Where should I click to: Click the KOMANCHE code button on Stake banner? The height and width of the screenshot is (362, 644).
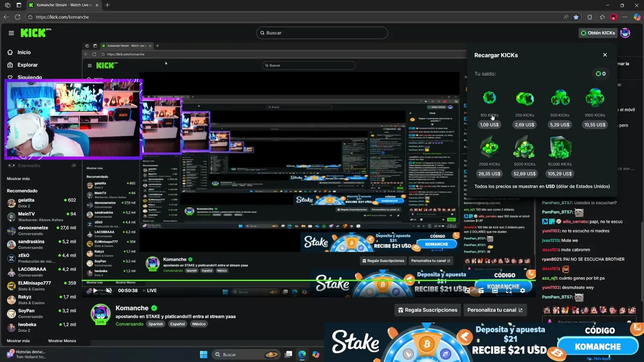(598, 346)
